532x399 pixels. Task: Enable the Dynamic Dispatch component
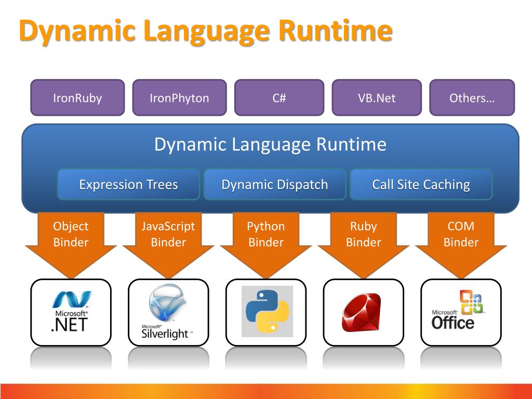(275, 184)
